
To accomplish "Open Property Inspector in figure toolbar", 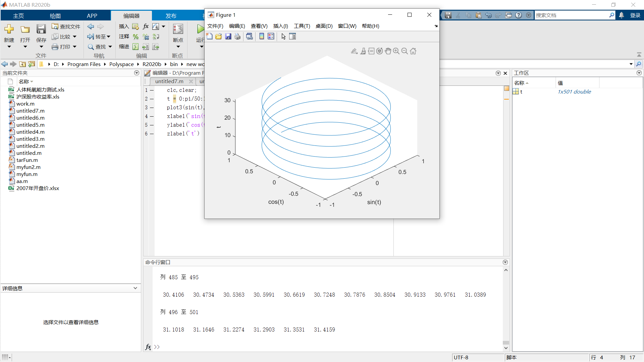I will 292,37.
